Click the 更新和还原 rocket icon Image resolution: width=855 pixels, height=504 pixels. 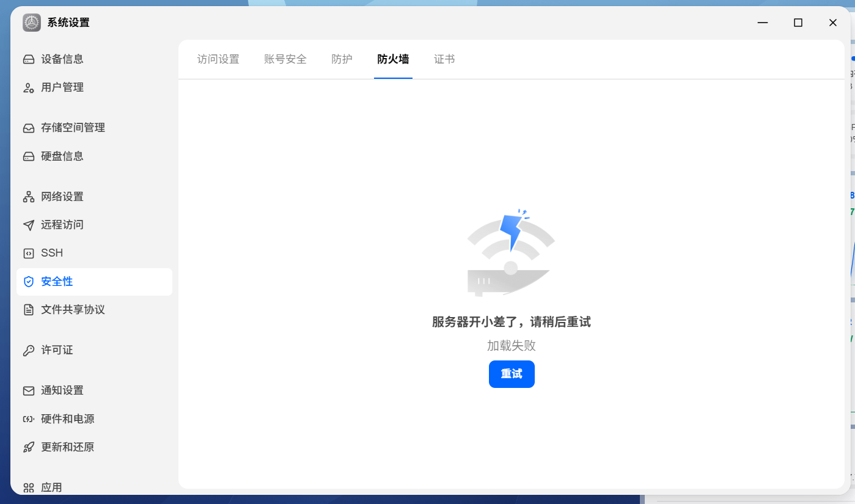pyautogui.click(x=29, y=447)
